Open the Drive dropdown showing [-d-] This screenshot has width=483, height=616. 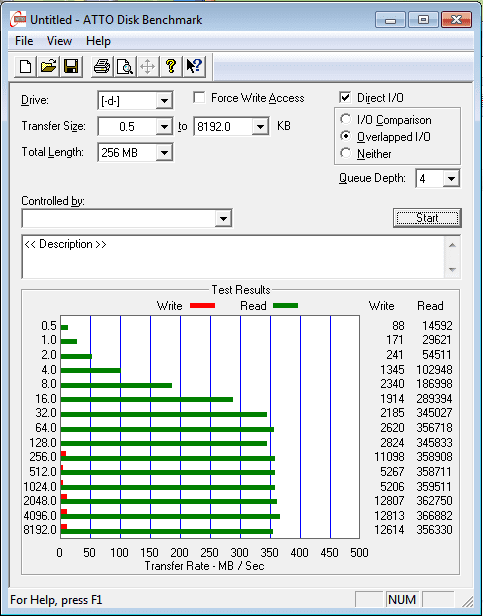tap(164, 101)
